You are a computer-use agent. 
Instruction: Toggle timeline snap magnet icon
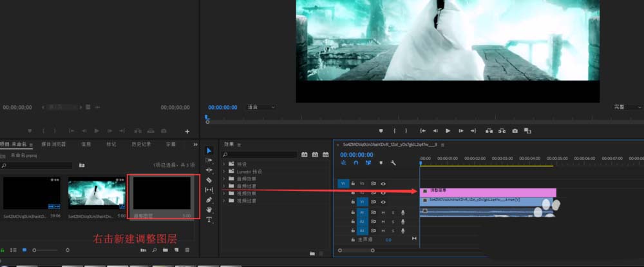356,163
